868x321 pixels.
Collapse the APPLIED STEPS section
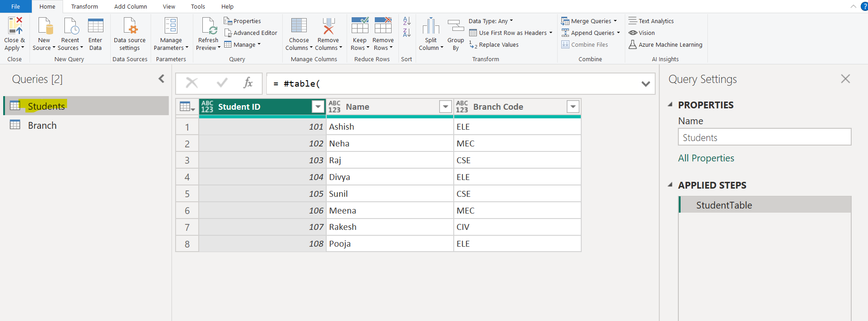pyautogui.click(x=670, y=185)
